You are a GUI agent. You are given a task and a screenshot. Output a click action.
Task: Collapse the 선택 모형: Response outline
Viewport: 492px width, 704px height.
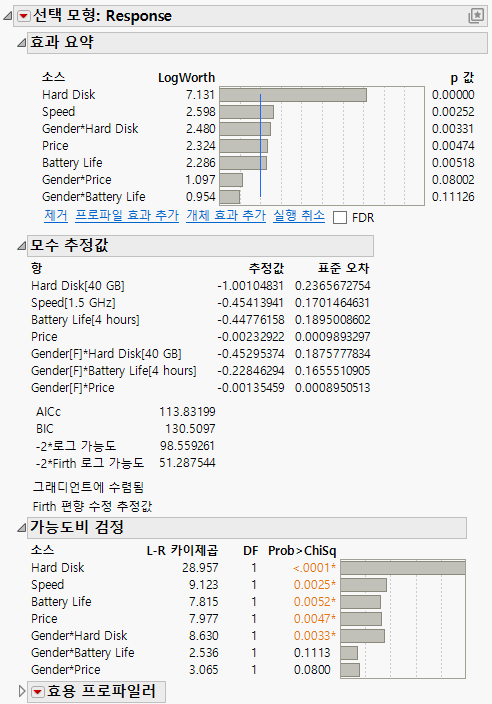point(8,17)
